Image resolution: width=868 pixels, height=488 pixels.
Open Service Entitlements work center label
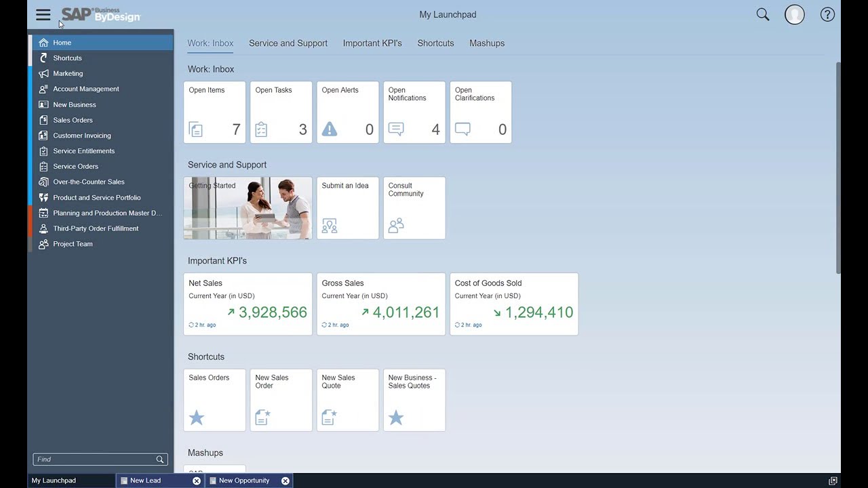pyautogui.click(x=84, y=151)
